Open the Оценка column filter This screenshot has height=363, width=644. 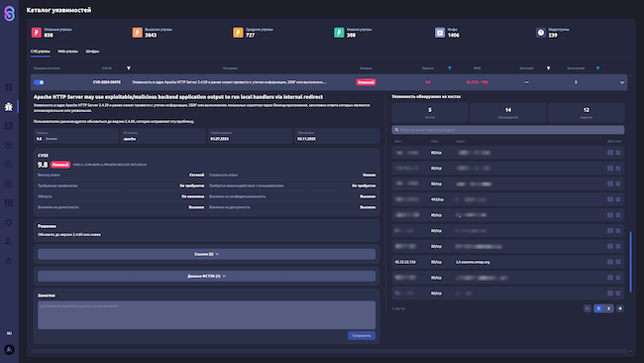click(450, 68)
